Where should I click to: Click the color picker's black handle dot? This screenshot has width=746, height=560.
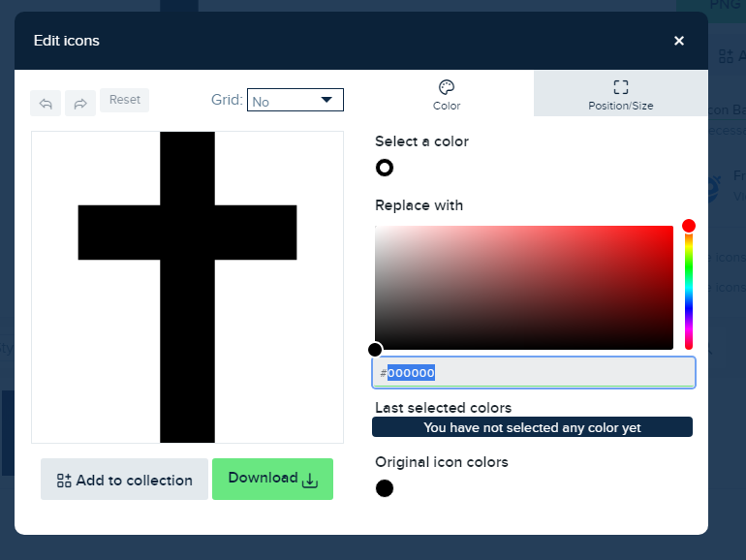[x=375, y=350]
